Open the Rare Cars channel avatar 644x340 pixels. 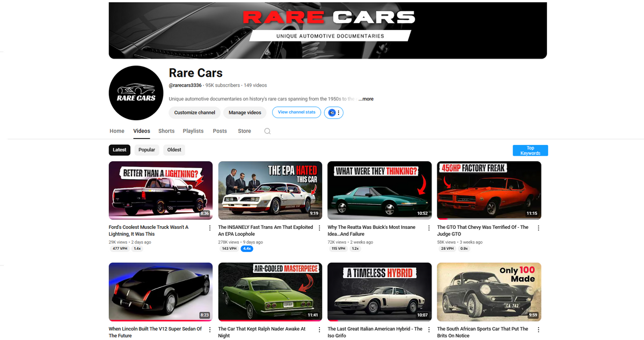(x=136, y=93)
